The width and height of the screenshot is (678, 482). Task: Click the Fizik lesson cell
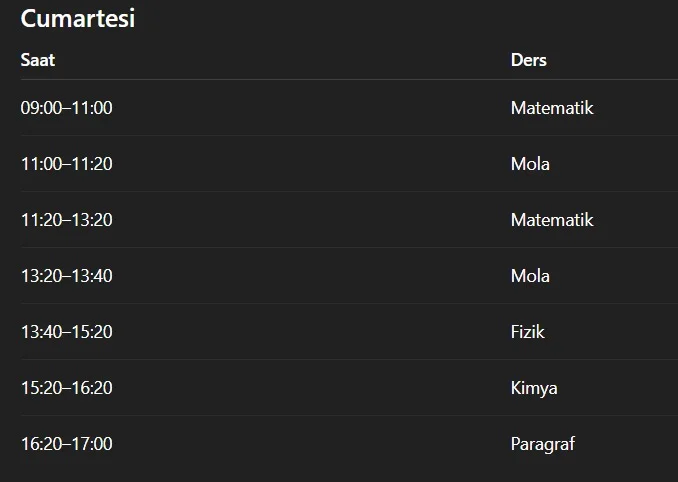[527, 332]
